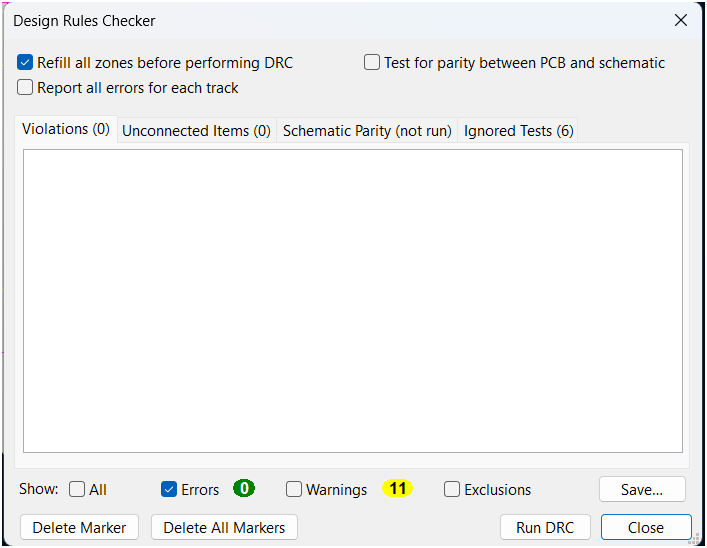
Task: Enable the Warnings filter checkbox
Action: (x=294, y=489)
